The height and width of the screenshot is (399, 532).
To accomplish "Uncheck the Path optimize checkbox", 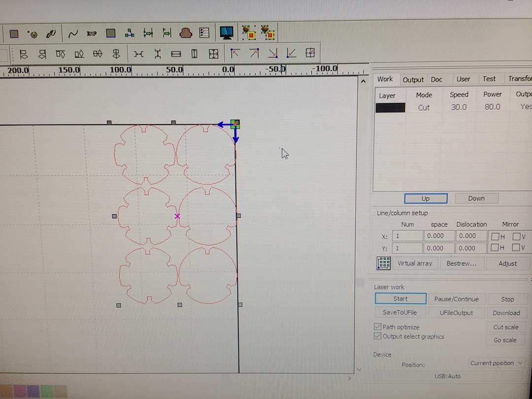I will click(x=377, y=327).
